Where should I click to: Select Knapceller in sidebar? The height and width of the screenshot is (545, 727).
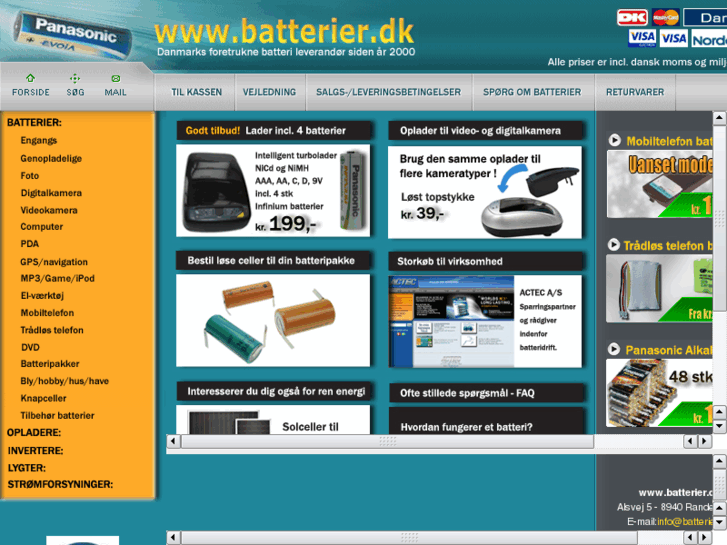[x=43, y=398]
